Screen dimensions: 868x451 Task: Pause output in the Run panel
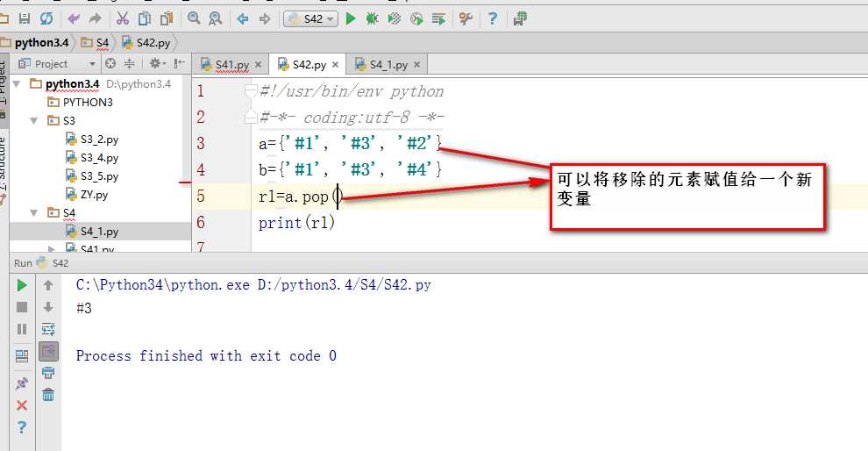coord(22,329)
